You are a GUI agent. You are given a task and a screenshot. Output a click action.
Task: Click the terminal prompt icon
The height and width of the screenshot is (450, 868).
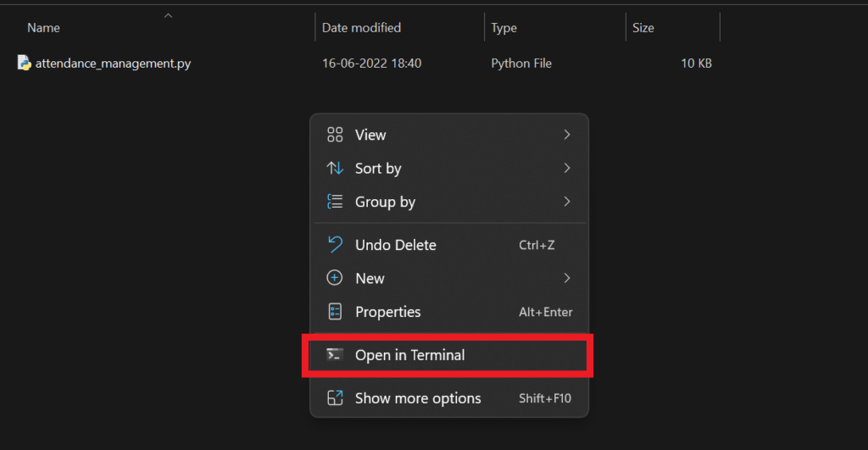[x=335, y=355]
